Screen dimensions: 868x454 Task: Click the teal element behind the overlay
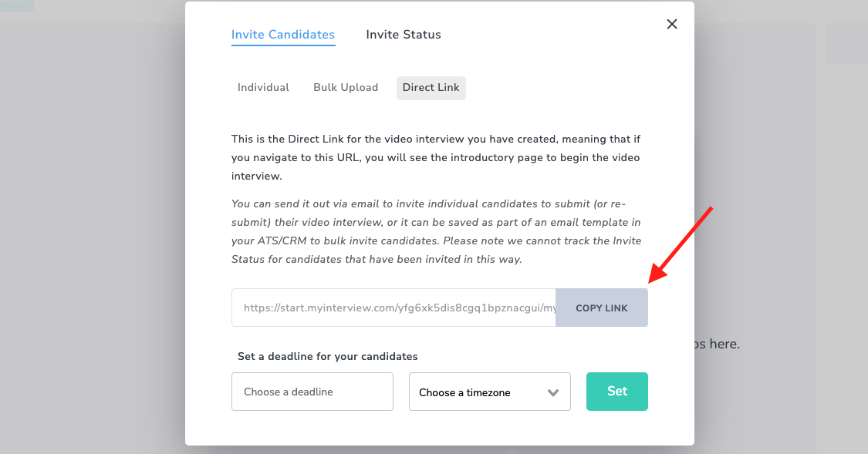(x=16, y=5)
